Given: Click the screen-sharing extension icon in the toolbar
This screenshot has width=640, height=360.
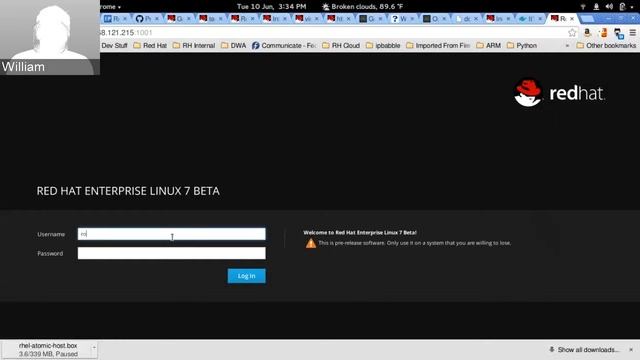Looking at the screenshot, I should [618, 33].
